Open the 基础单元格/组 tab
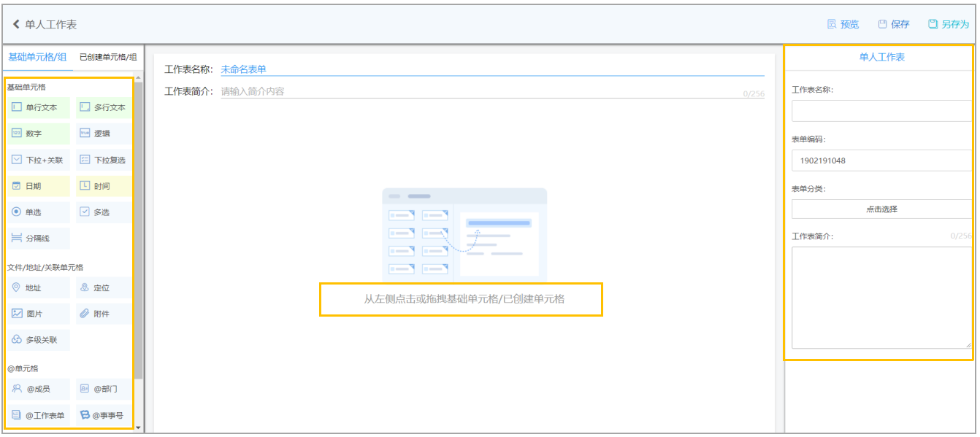This screenshot has height=437, width=980. pyautogui.click(x=37, y=57)
